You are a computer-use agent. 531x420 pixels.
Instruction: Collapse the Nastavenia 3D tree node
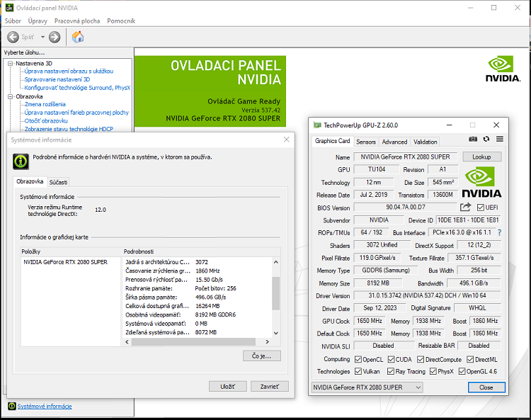point(11,63)
